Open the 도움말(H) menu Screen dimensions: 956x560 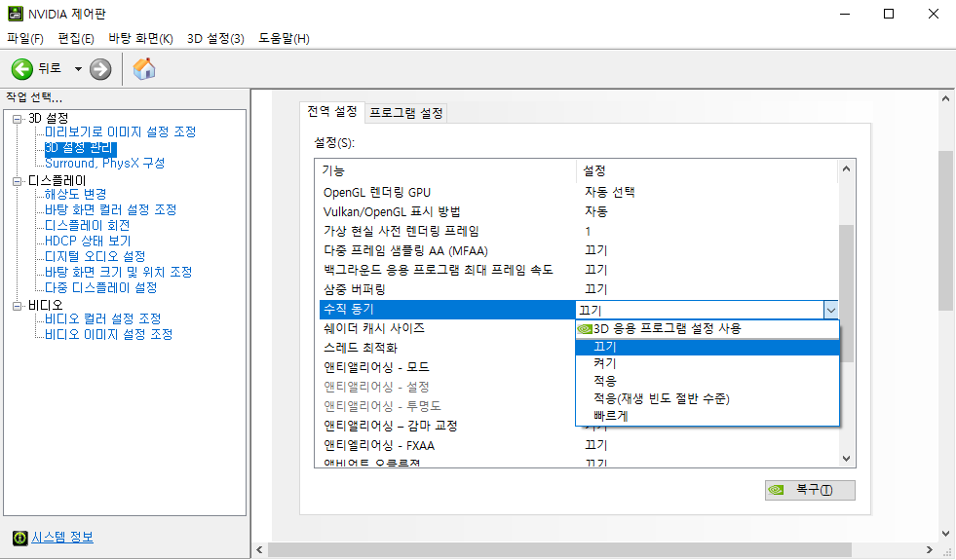tap(284, 38)
